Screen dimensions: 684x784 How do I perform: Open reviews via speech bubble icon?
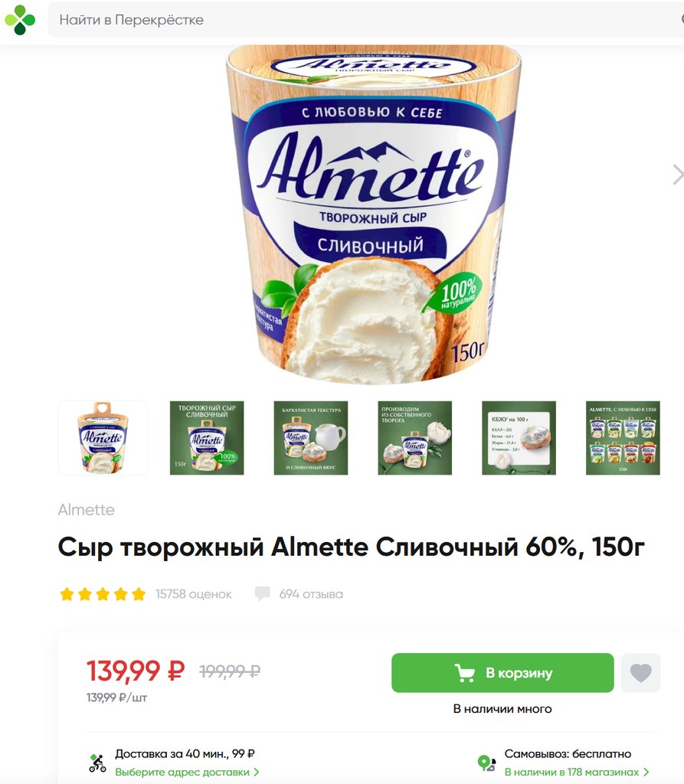[x=262, y=594]
